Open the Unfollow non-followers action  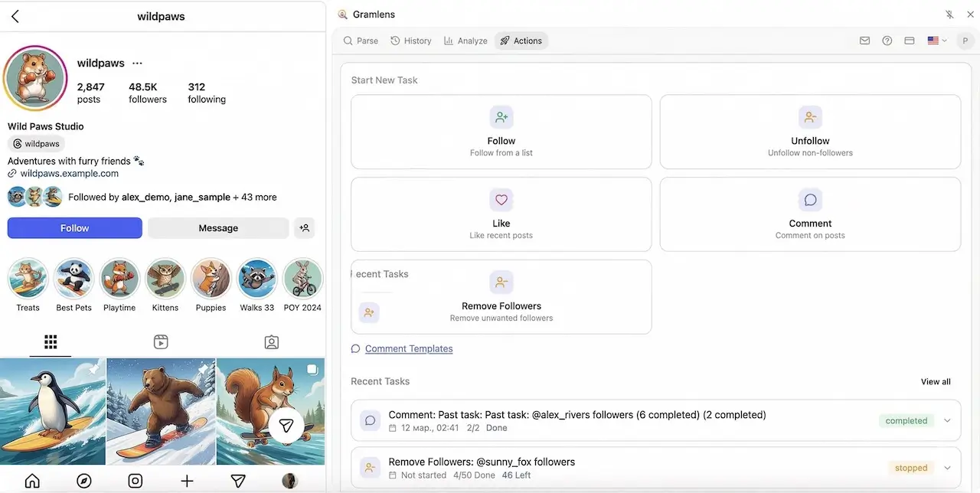tap(809, 132)
